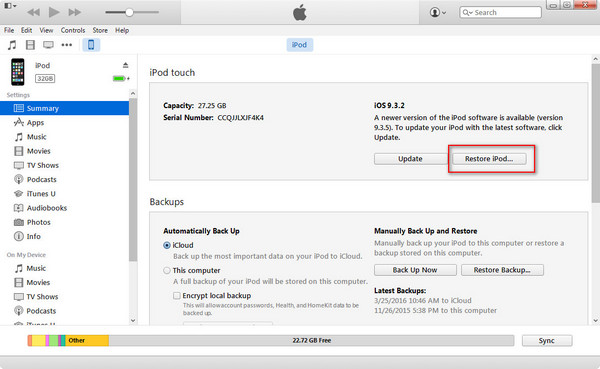
Task: Click the Update button
Action: (410, 159)
